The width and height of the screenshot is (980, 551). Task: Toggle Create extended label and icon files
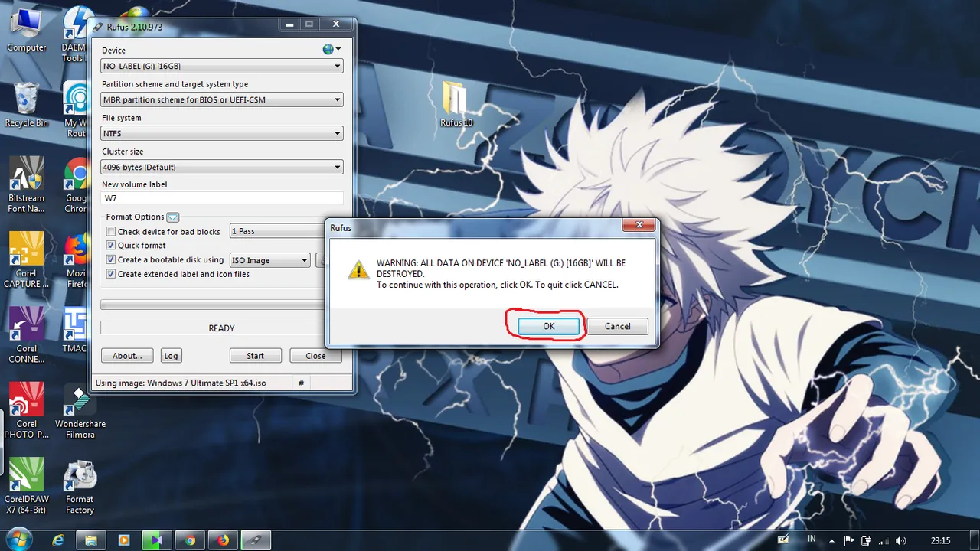click(111, 274)
